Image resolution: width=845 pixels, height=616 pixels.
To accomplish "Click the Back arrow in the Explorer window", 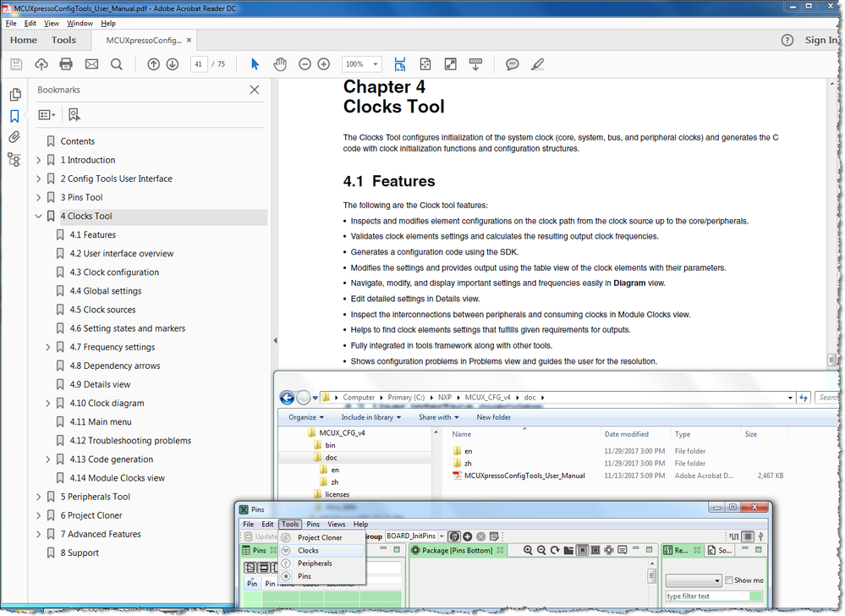I will [288, 398].
